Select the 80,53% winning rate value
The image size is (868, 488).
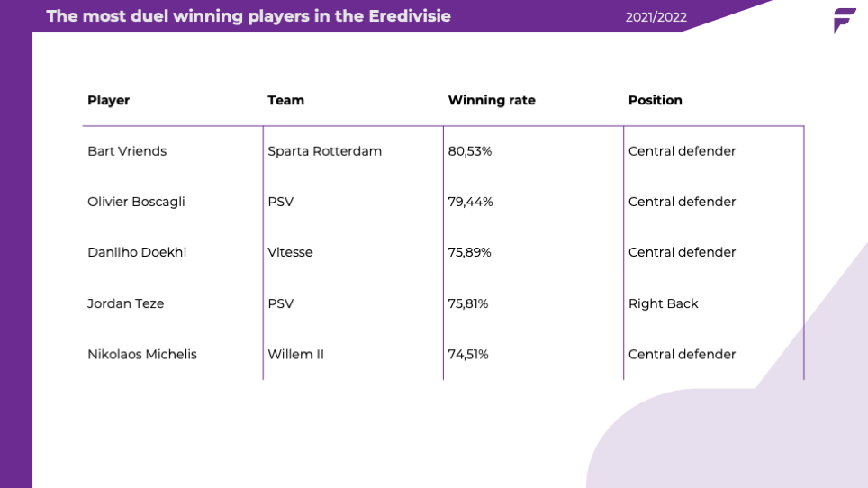pos(469,151)
